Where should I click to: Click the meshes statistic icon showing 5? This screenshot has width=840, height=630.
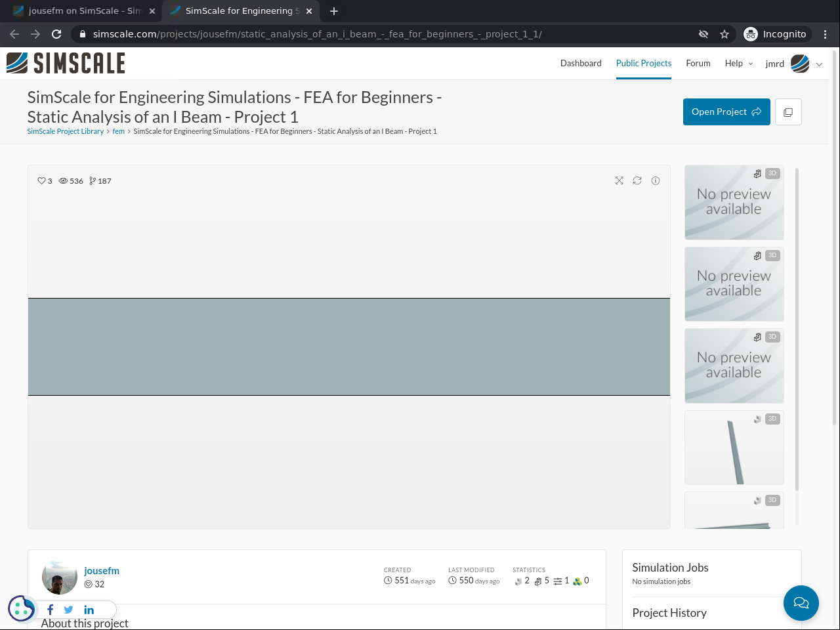pos(538,581)
